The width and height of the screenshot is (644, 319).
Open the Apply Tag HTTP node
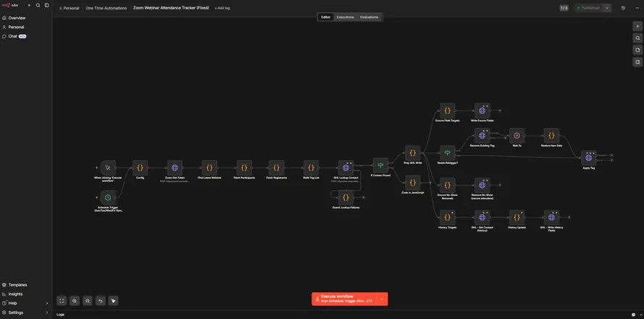[x=588, y=158]
